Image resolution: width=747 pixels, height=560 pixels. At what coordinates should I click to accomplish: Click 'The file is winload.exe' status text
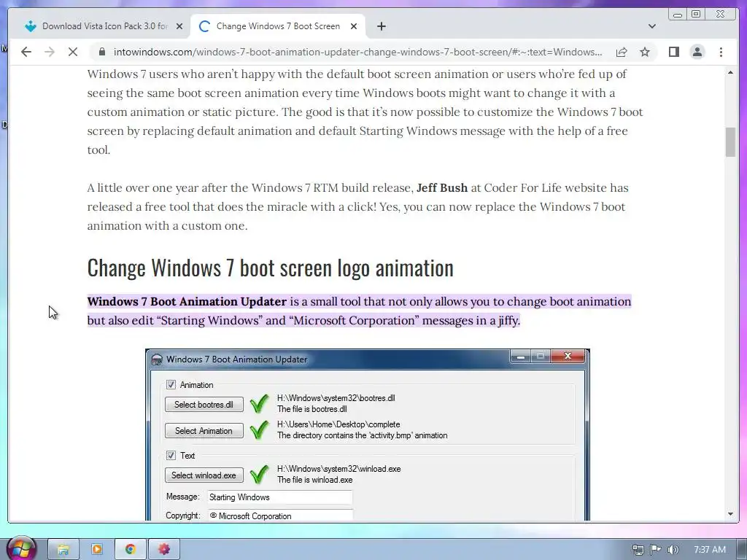click(315, 480)
